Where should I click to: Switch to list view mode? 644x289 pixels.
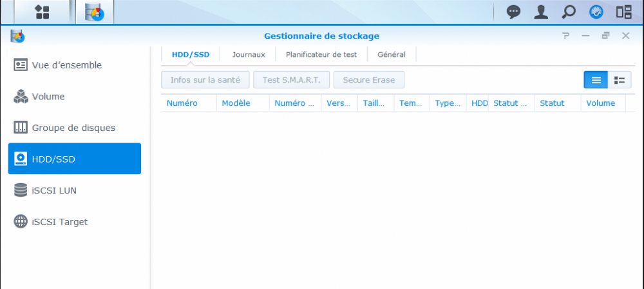(x=596, y=80)
